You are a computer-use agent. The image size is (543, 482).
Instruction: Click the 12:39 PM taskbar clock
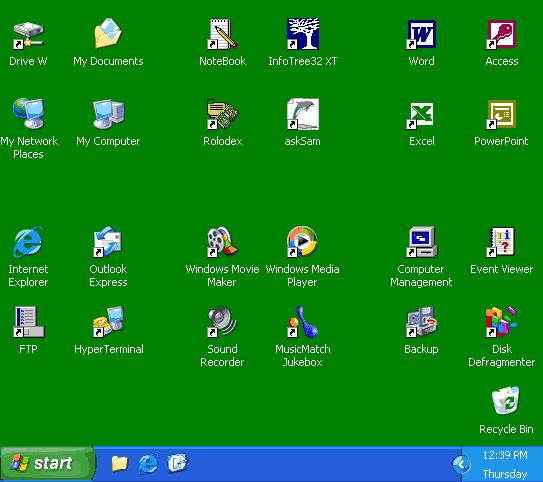click(x=505, y=455)
